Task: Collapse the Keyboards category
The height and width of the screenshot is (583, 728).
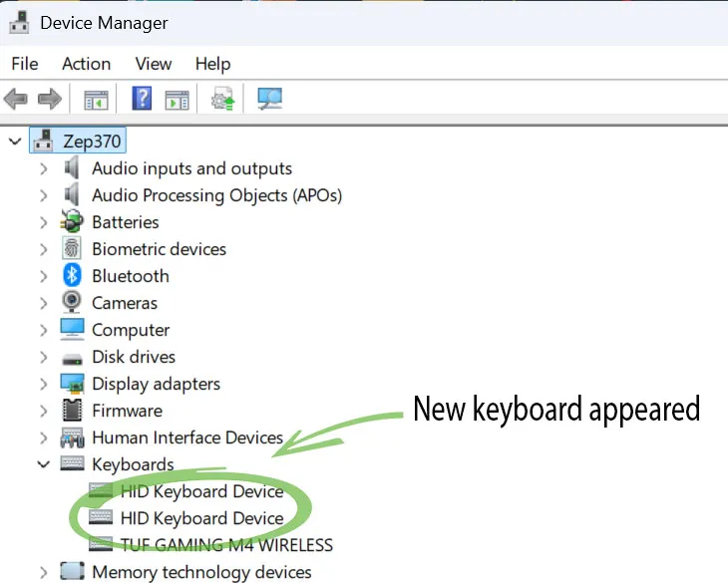Action: [x=44, y=463]
